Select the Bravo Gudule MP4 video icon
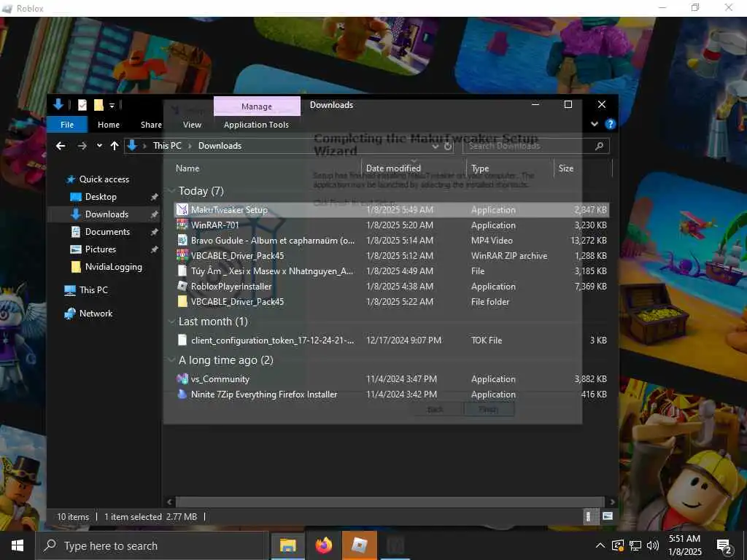Screen dimensions: 747x560 182,240
